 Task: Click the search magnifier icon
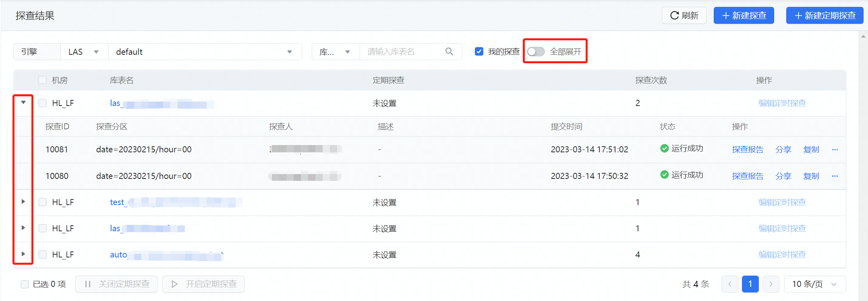449,52
